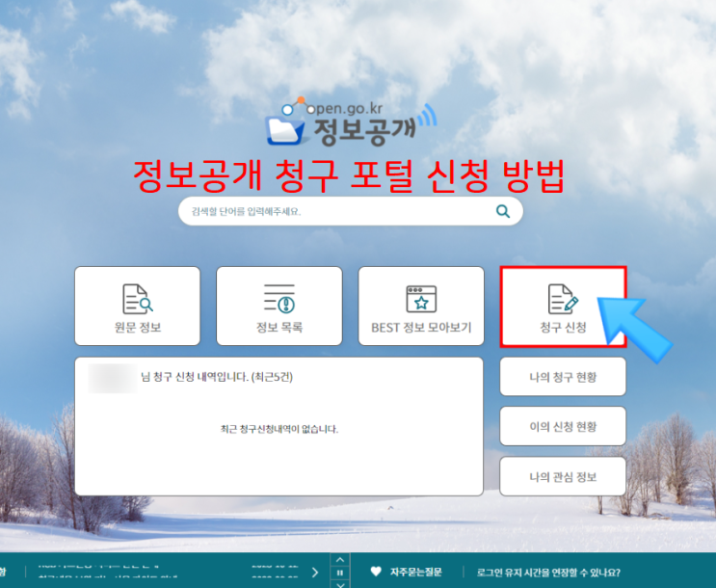Pause the notice ticker
This screenshot has width=716, height=588.
coord(340,573)
